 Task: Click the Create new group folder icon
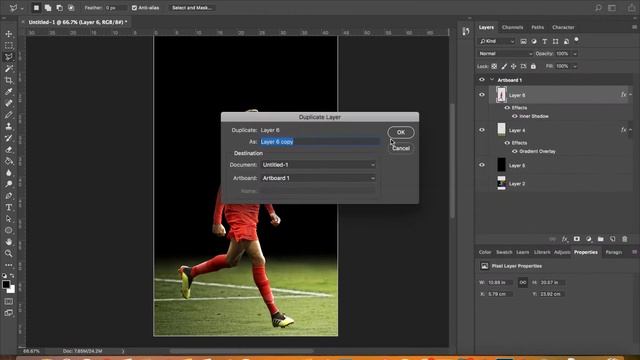point(600,239)
